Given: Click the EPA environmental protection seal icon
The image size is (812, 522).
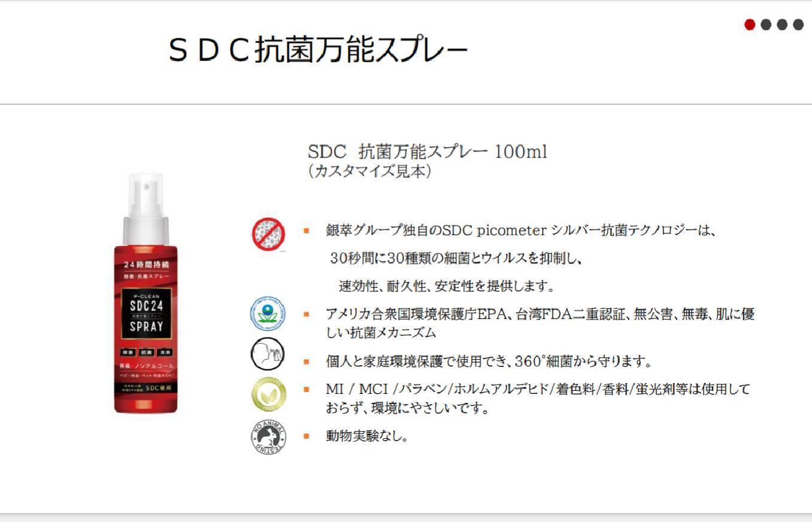Looking at the screenshot, I should click(268, 315).
